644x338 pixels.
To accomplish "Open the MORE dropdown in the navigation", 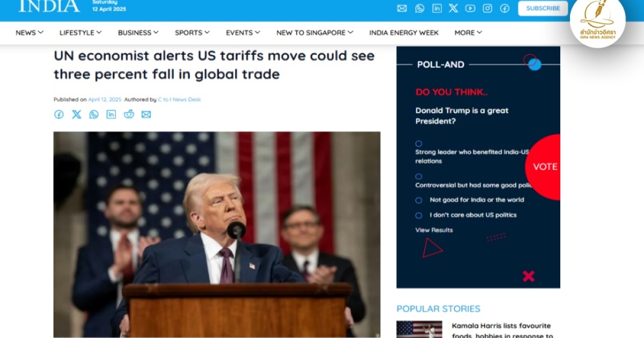I will 468,33.
